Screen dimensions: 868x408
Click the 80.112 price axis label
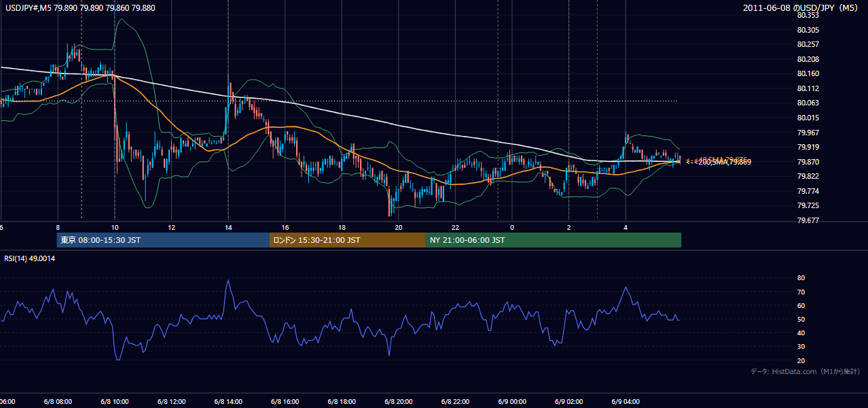pyautogui.click(x=808, y=88)
